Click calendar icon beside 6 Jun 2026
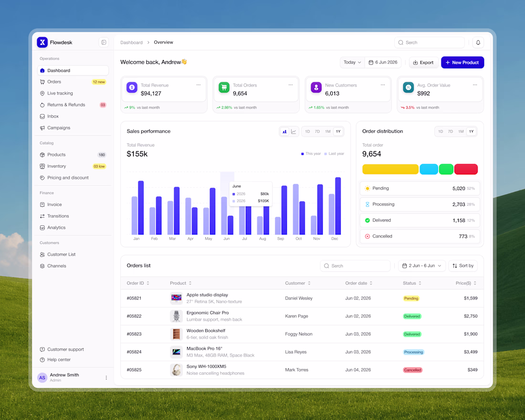525x420 pixels. (371, 62)
